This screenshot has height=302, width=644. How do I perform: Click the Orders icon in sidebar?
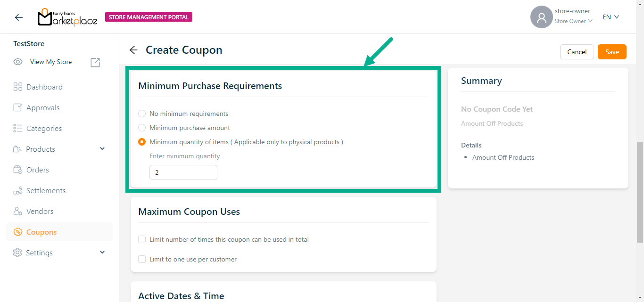18,170
